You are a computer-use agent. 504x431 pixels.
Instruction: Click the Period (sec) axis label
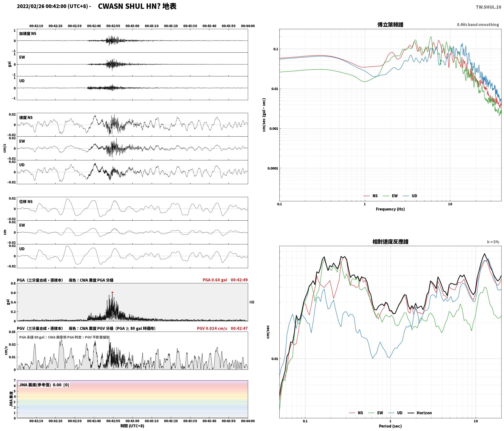[x=390, y=426]
